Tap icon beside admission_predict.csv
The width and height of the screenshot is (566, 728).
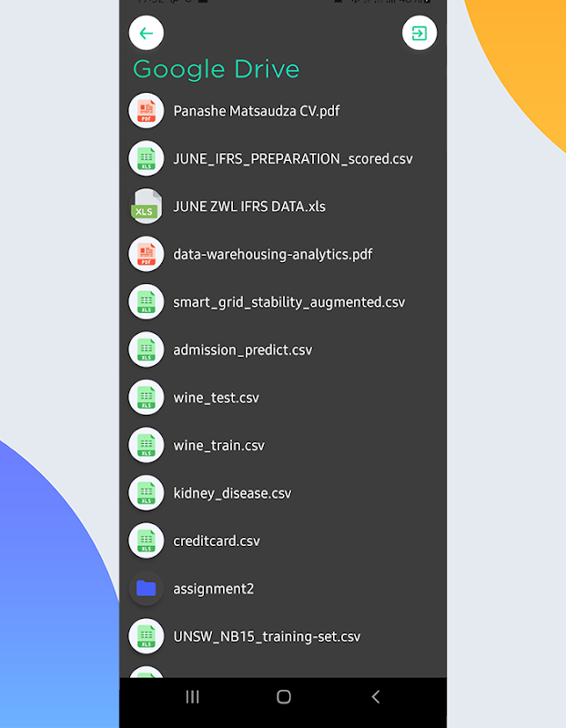147,349
